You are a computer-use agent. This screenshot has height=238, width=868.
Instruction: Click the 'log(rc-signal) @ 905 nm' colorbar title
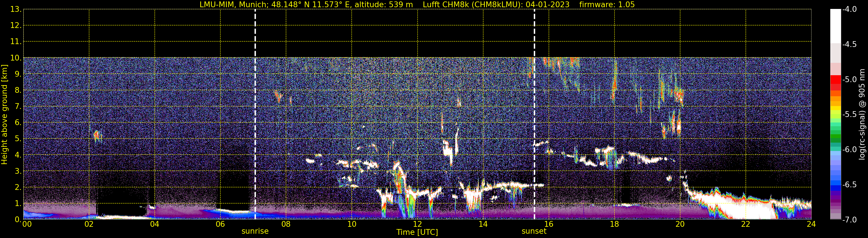click(x=862, y=114)
